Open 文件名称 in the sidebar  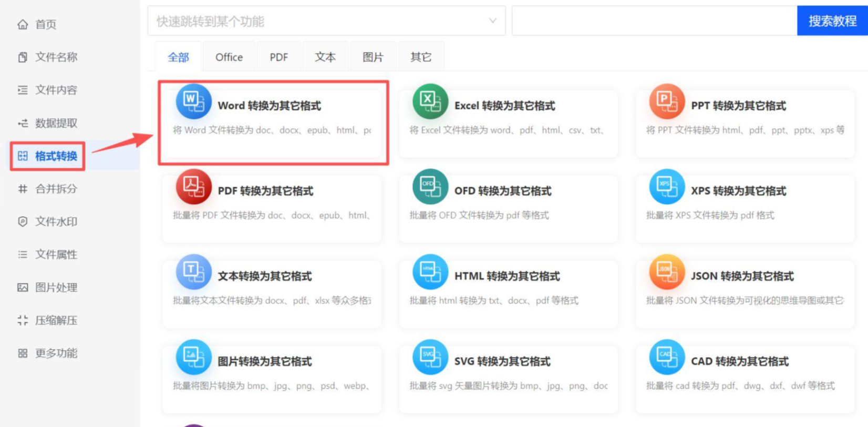pos(56,57)
